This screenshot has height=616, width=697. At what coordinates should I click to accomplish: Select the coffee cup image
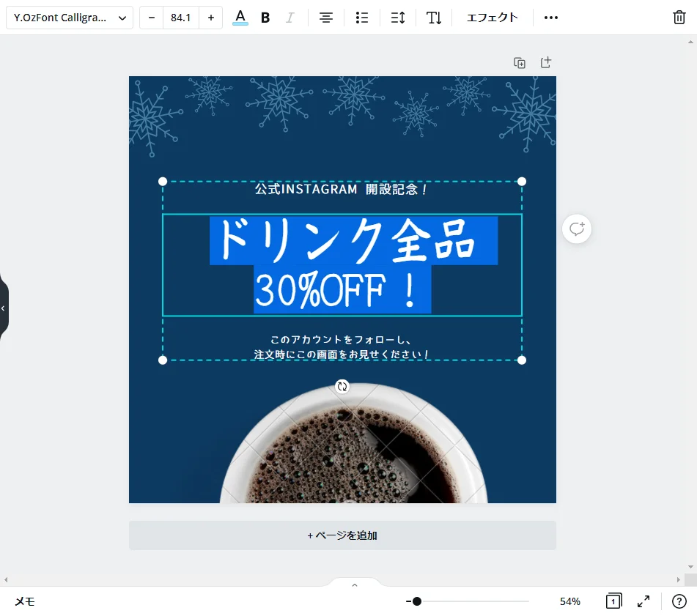pyautogui.click(x=353, y=443)
